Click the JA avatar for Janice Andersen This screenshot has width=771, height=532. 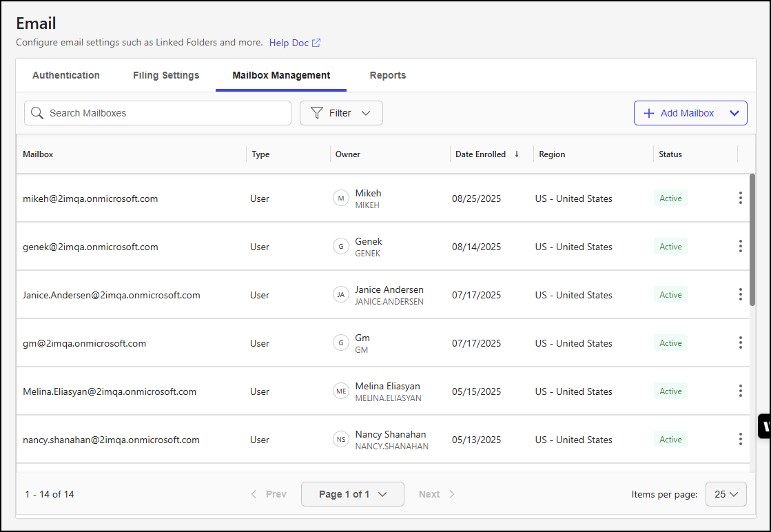(341, 294)
